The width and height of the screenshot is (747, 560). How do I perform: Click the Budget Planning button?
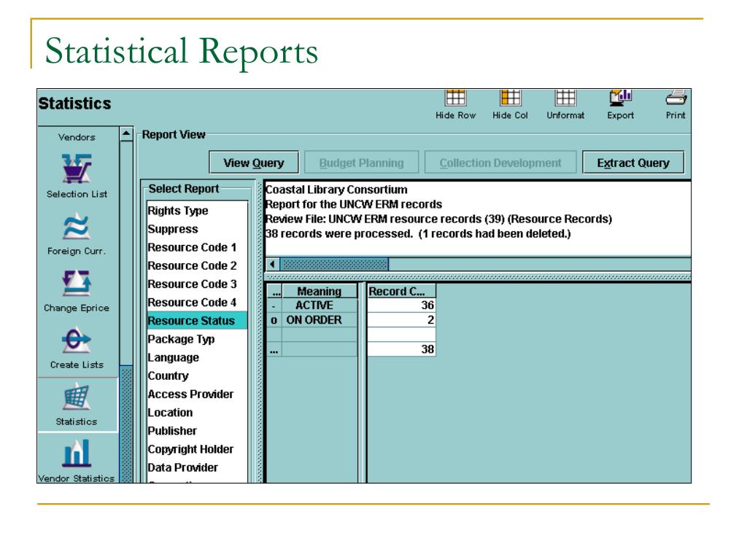tap(362, 163)
